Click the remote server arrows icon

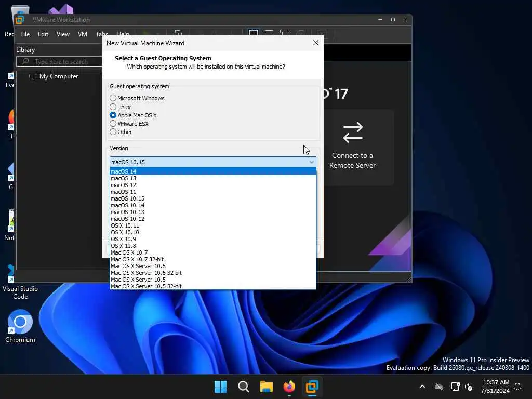click(353, 132)
